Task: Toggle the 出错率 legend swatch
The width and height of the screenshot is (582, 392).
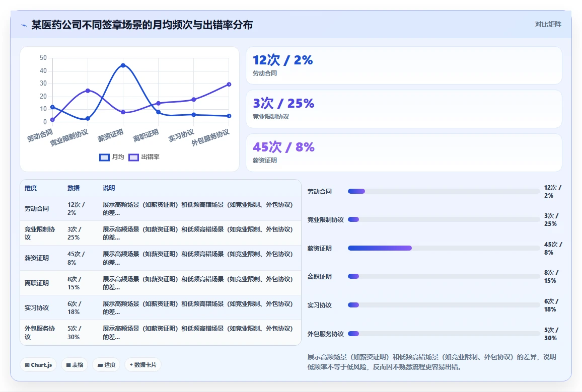Action: 133,157
